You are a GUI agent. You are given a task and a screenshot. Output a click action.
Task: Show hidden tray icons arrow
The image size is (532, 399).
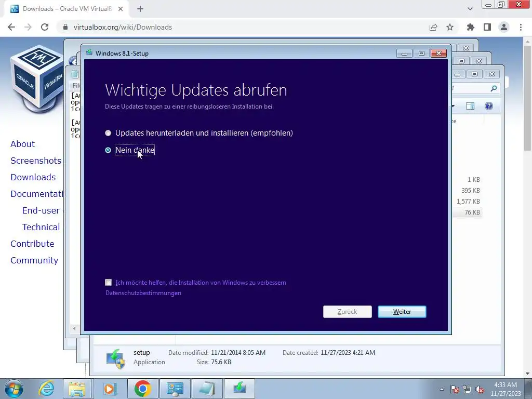coord(442,389)
